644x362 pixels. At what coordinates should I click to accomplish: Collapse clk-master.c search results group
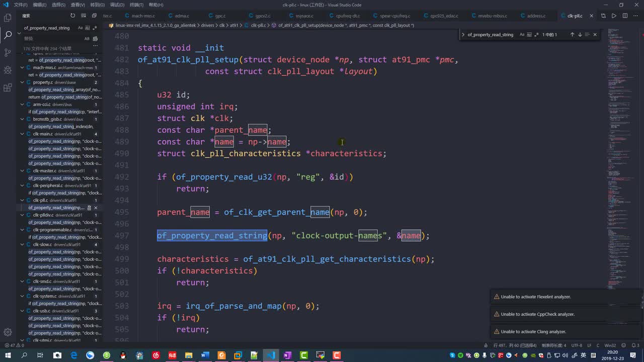[22, 170]
